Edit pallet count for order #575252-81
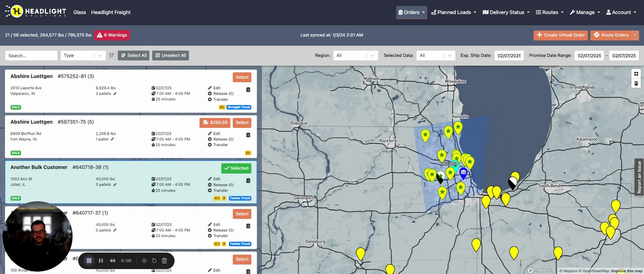 (115, 94)
